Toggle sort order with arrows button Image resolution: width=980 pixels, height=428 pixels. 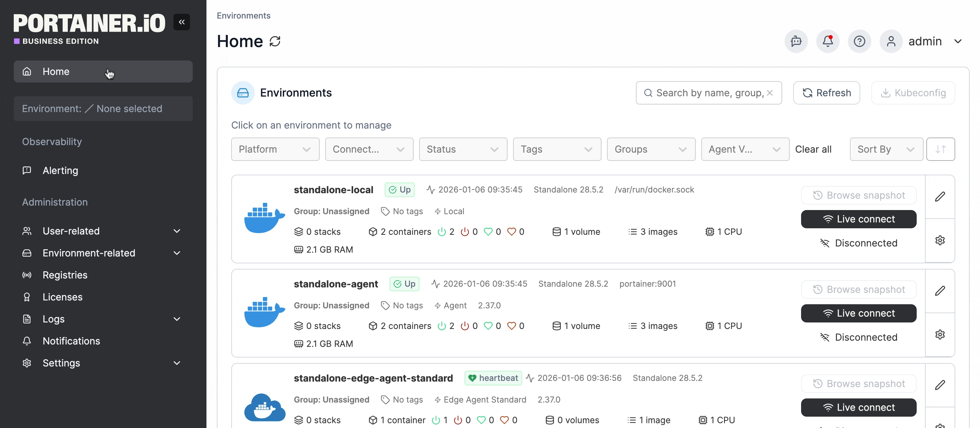(x=940, y=149)
